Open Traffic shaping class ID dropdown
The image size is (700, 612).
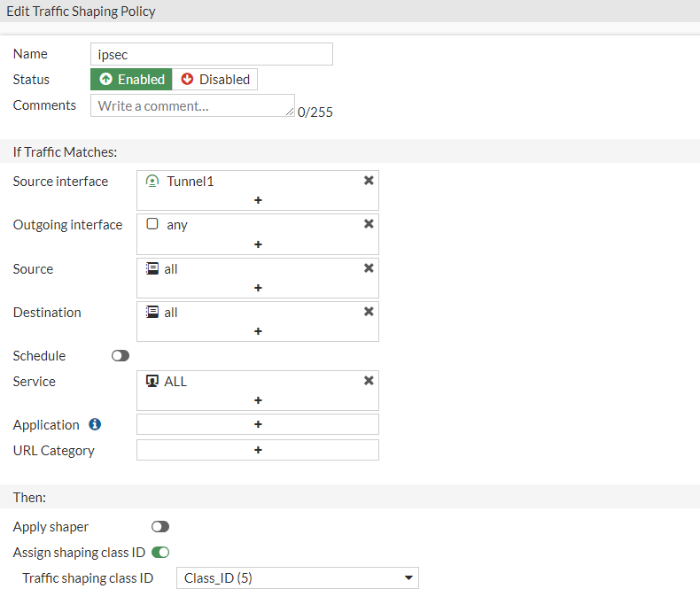pyautogui.click(x=297, y=578)
